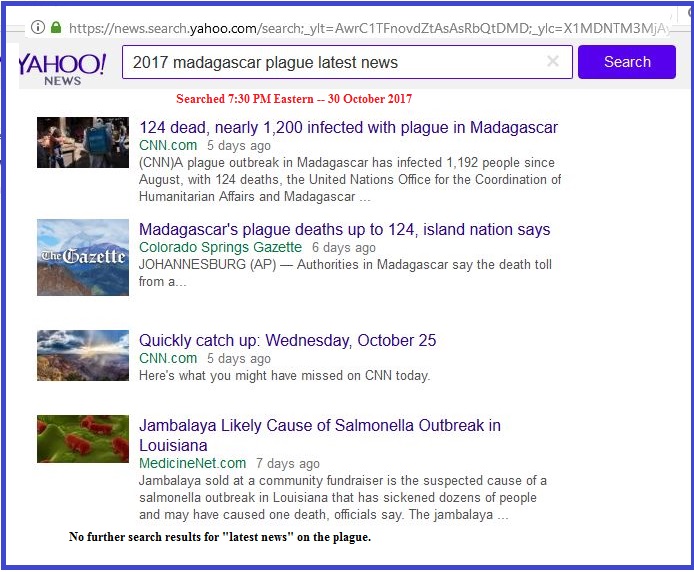Click the purple Search button
Viewport: 694px width, 572px height.
627,62
